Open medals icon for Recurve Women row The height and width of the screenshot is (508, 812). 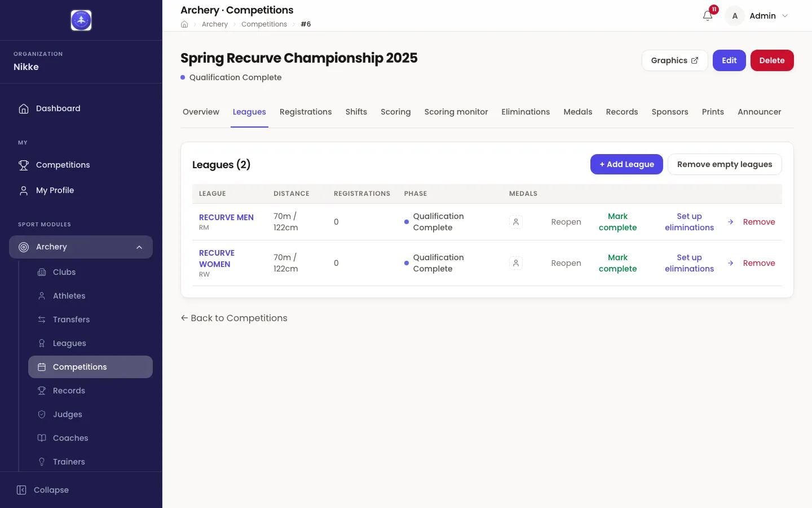(516, 263)
